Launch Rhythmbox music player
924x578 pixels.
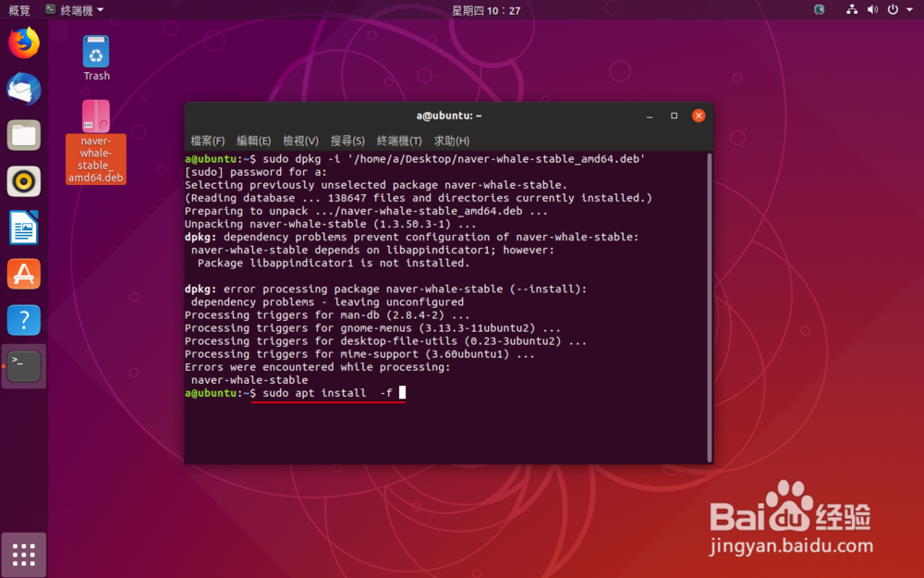pyautogui.click(x=24, y=181)
